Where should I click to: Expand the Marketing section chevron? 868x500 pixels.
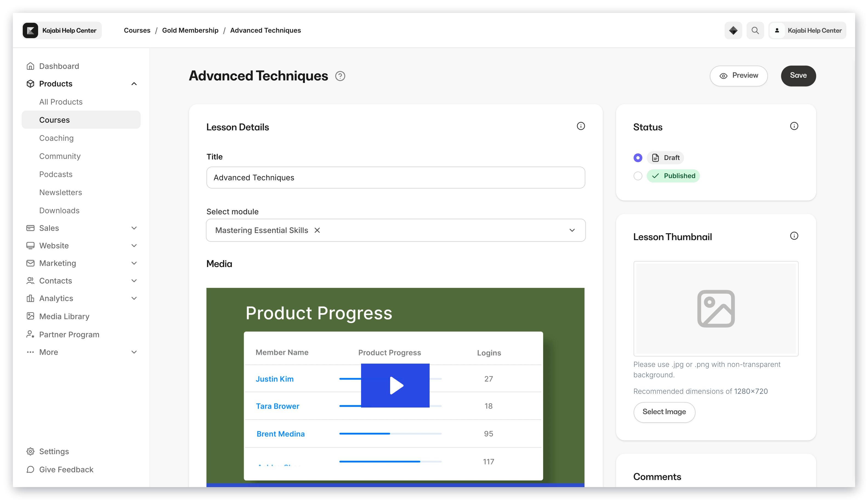134,263
